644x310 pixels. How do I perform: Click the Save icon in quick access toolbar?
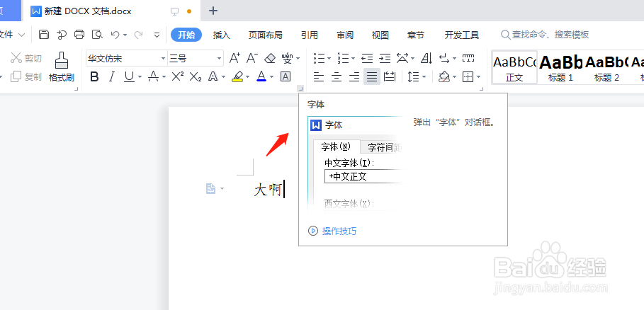tap(43, 35)
